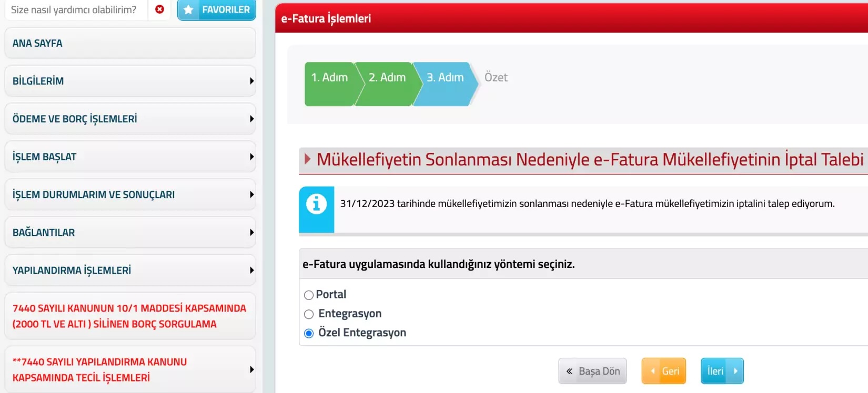This screenshot has height=393, width=868.
Task: Click the FAVORİLER button
Action: tap(216, 9)
